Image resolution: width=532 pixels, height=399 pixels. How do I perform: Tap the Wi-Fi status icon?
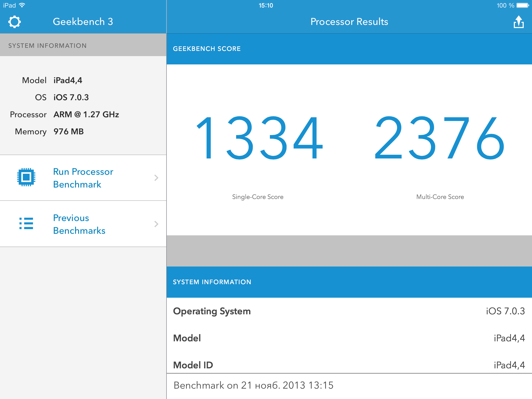pos(22,5)
